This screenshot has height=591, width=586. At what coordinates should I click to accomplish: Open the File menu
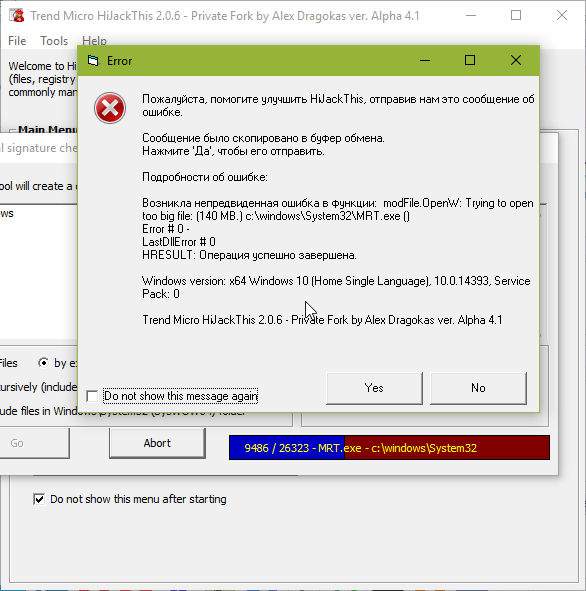17,41
